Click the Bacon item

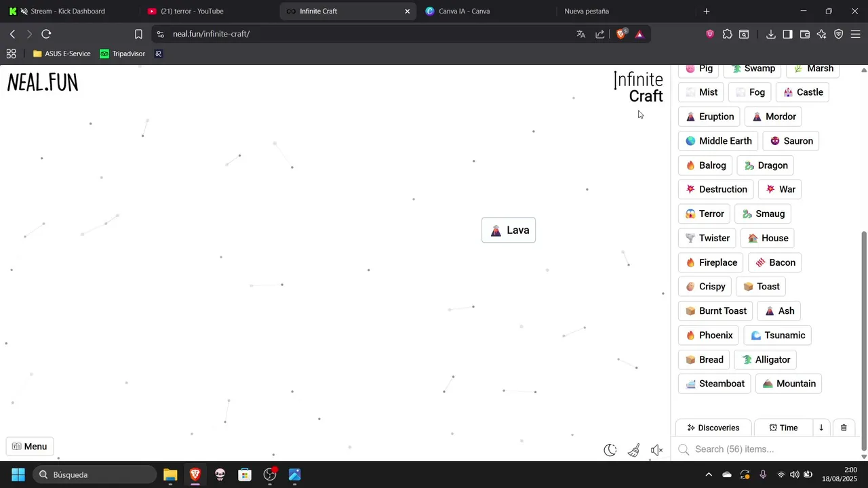(x=776, y=262)
